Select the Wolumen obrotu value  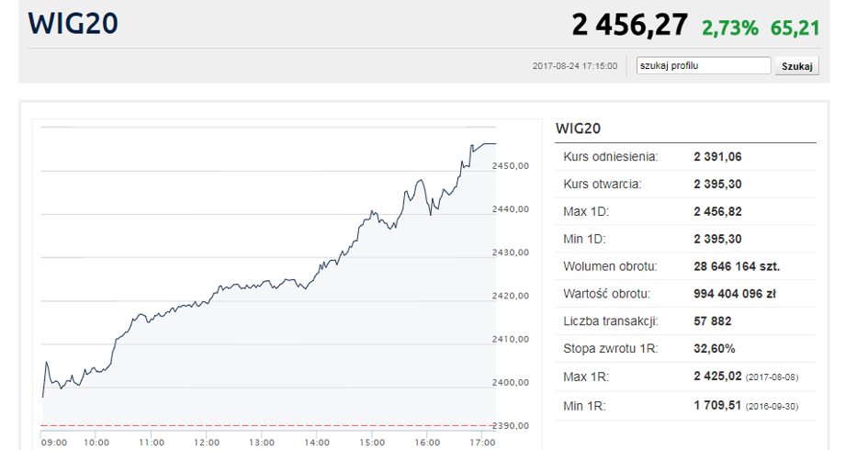737,267
